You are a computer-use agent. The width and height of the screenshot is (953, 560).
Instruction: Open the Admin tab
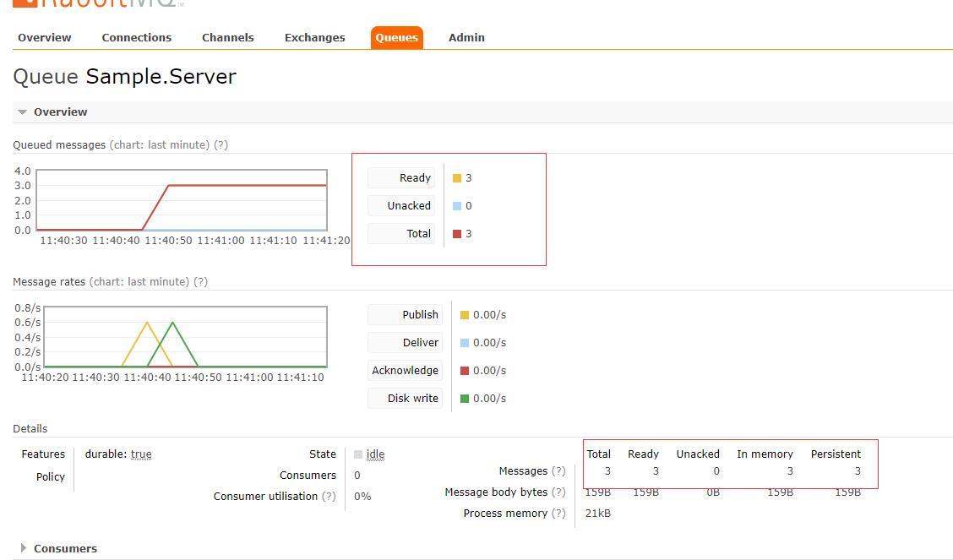466,38
